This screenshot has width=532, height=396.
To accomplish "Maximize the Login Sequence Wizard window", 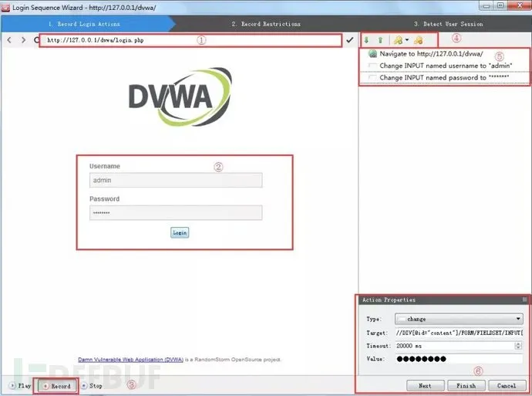I will 500,5.
